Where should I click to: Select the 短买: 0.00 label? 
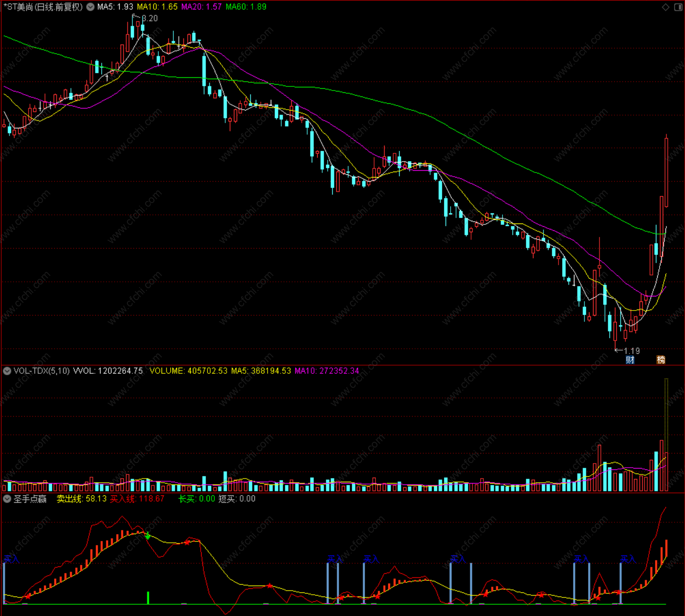237,499
